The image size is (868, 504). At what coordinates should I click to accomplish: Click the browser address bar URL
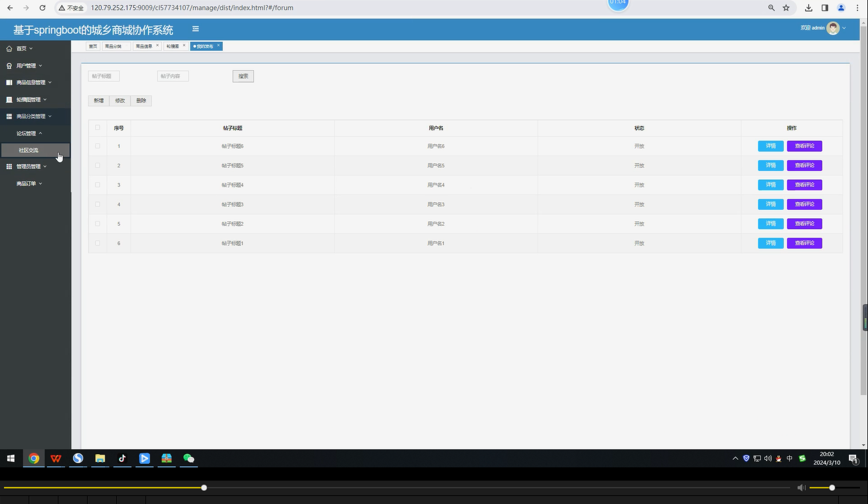[x=192, y=8]
